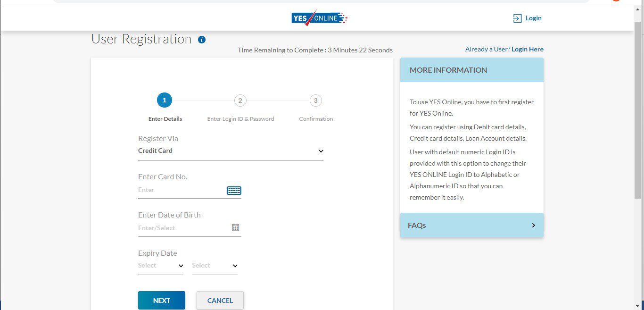The height and width of the screenshot is (310, 644).
Task: Open the calendar icon for Date of Birth
Action: click(236, 227)
